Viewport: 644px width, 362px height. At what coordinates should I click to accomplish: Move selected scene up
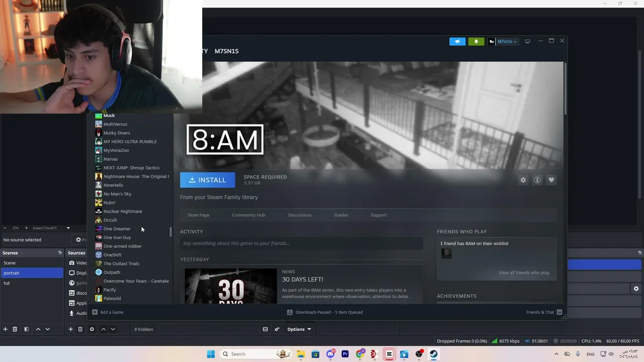[38, 329]
